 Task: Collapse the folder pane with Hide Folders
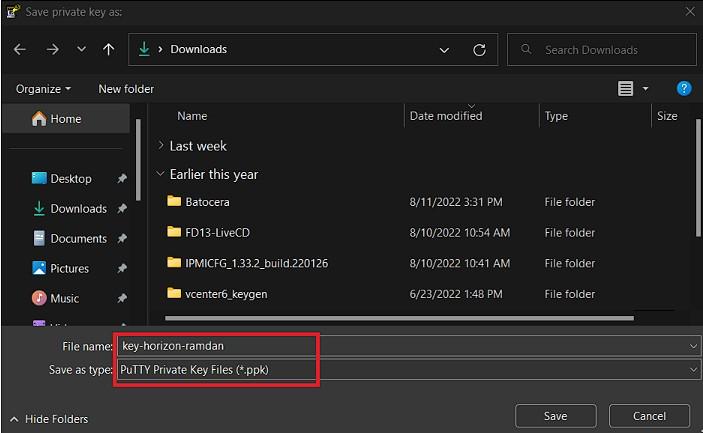pyautogui.click(x=49, y=419)
